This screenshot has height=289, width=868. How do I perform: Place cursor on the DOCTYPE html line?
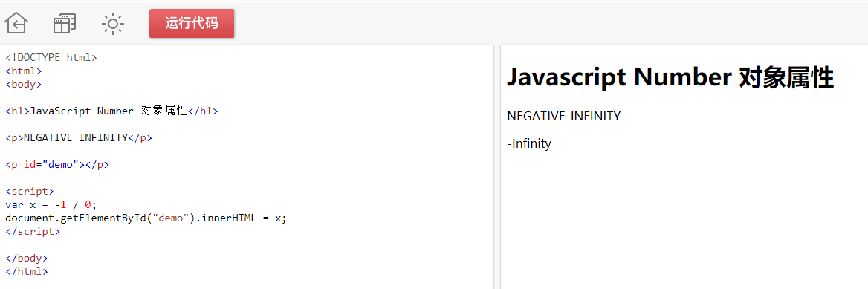[51, 58]
